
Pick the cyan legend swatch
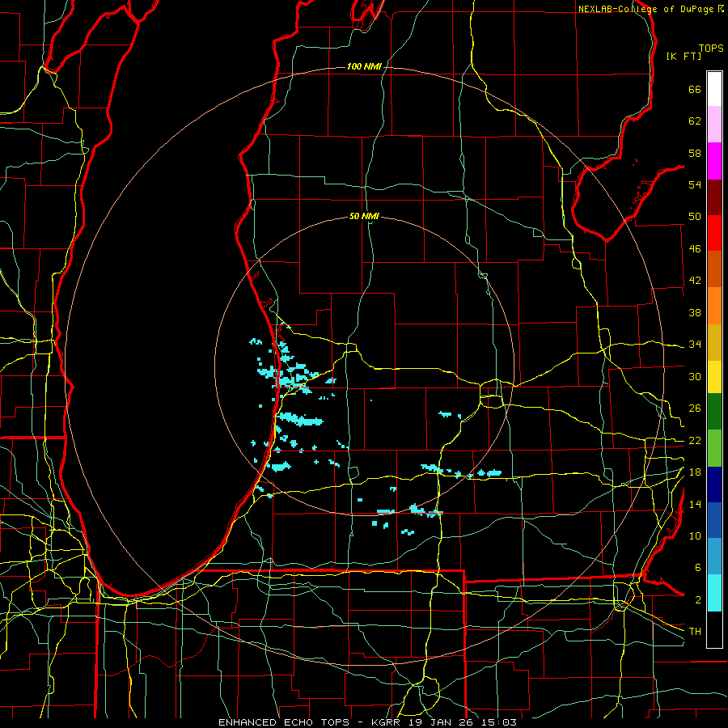click(x=714, y=593)
